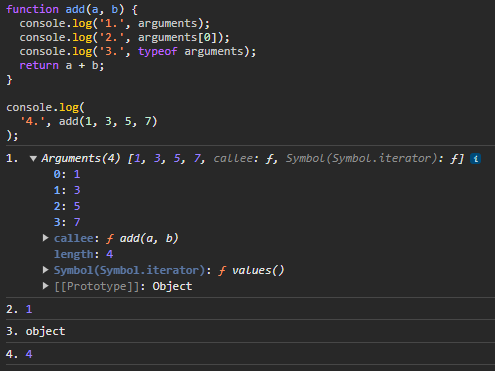Click the 'ƒ values()' function value
The width and height of the screenshot is (495, 371).
coord(251,270)
